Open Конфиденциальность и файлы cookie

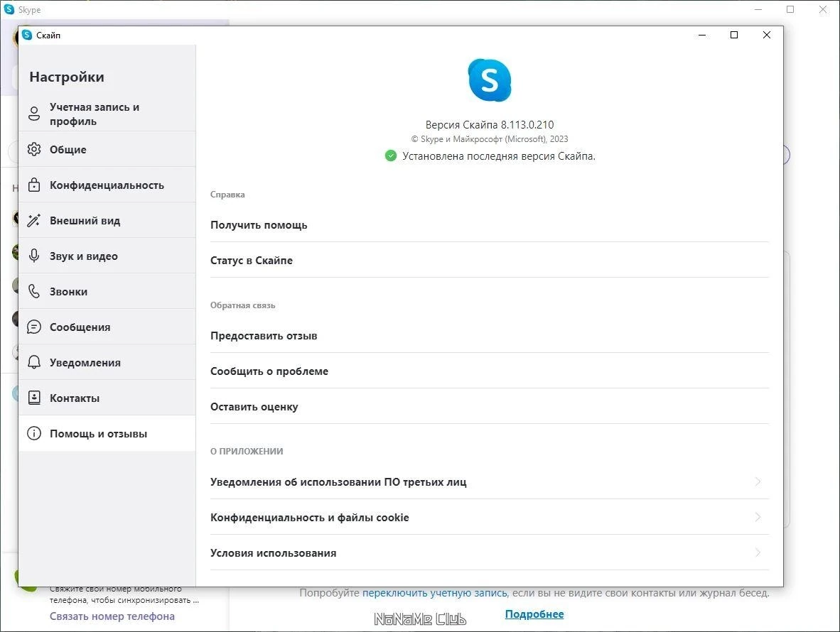coord(490,518)
